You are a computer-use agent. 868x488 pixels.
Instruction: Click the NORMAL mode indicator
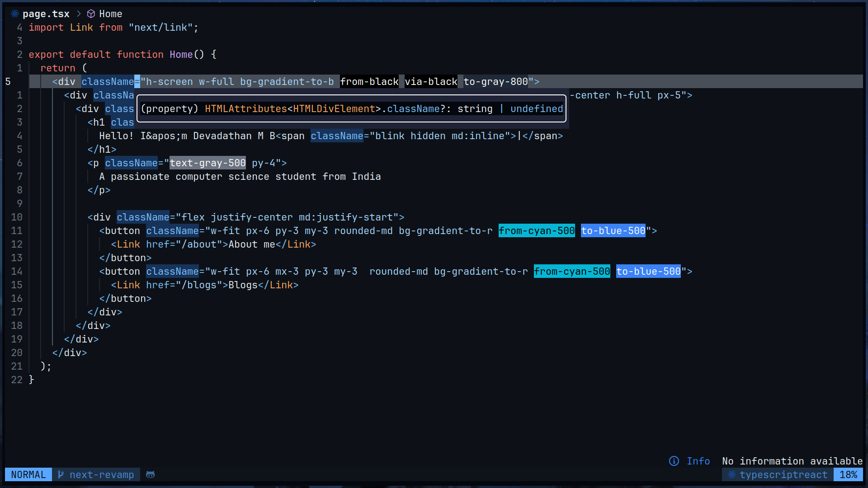[28, 474]
